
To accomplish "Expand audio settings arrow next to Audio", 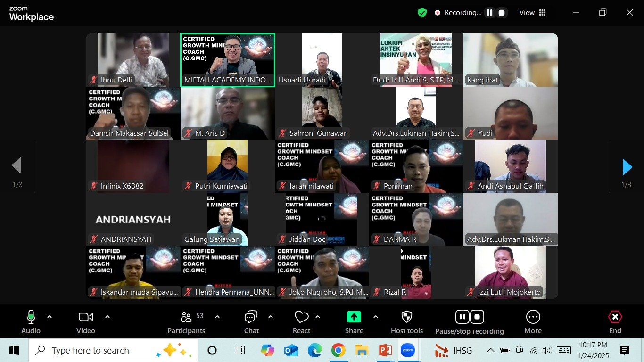I will pyautogui.click(x=50, y=317).
